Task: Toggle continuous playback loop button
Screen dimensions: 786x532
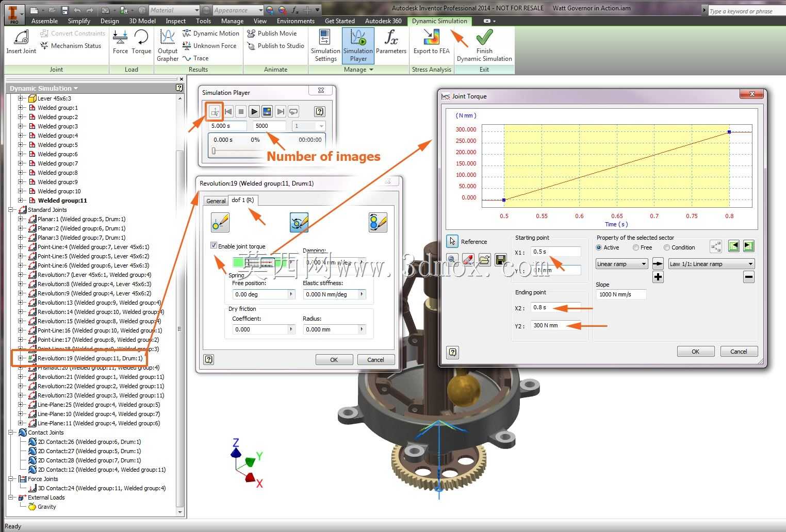Action: pyautogui.click(x=293, y=111)
